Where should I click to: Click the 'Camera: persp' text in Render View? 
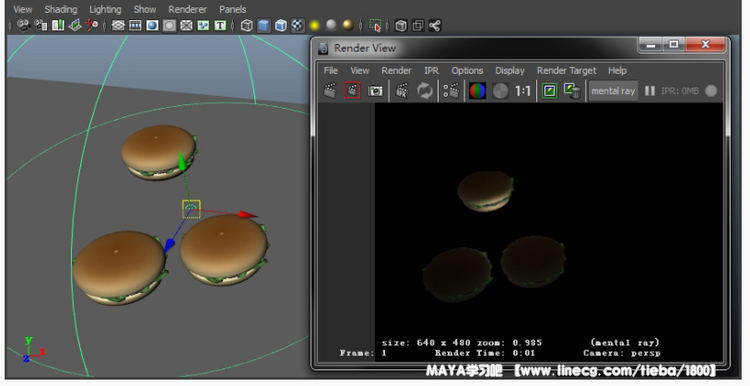[621, 353]
